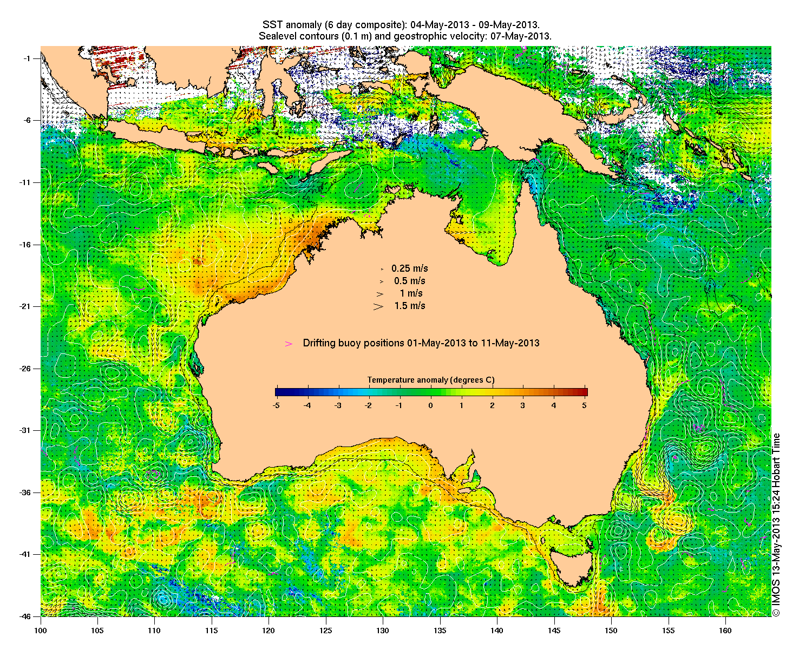Click the colorbar tick label '-3'
Image resolution: width=812 pixels, height=663 pixels.
click(337, 405)
